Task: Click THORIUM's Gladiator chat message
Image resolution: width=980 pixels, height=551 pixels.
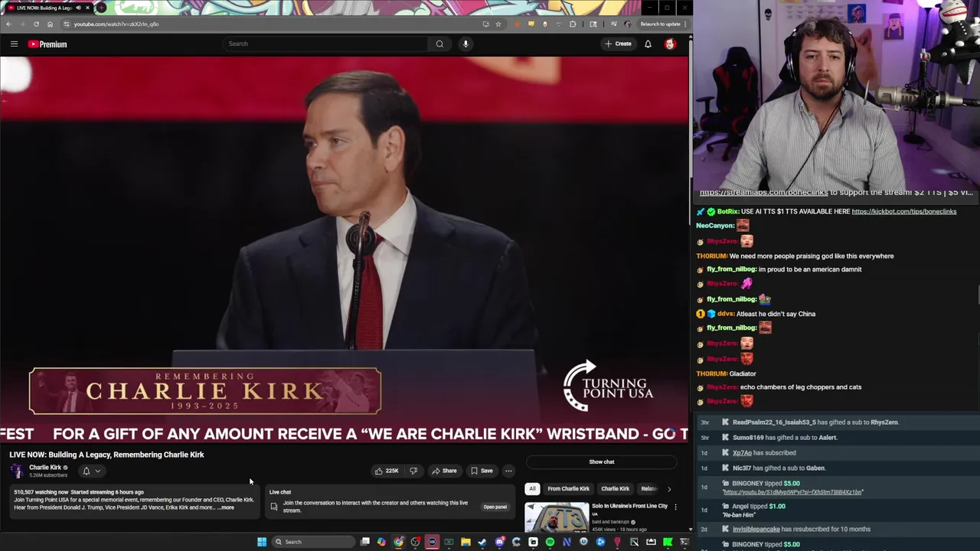Action: click(x=726, y=373)
